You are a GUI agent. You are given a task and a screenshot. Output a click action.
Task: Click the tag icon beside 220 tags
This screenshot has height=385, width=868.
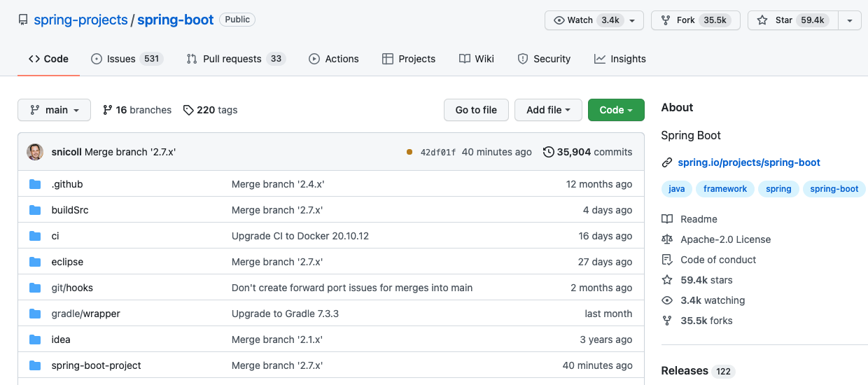click(x=188, y=110)
